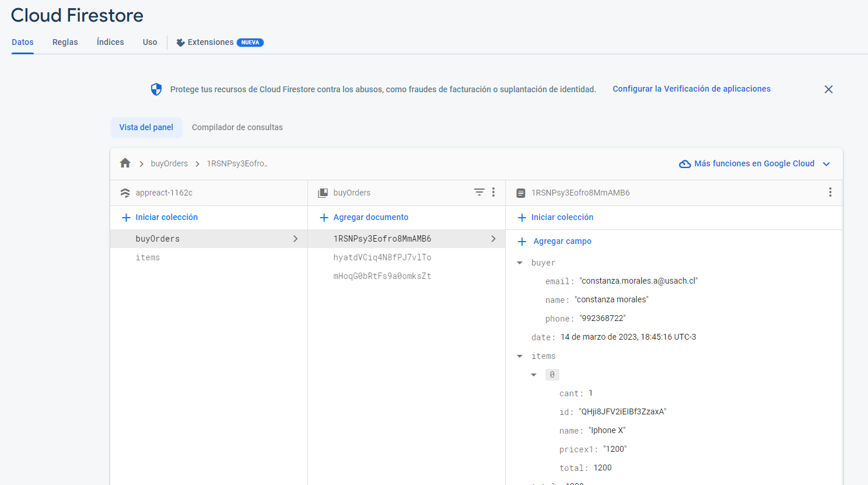Collapse array index 0

pyautogui.click(x=534, y=375)
